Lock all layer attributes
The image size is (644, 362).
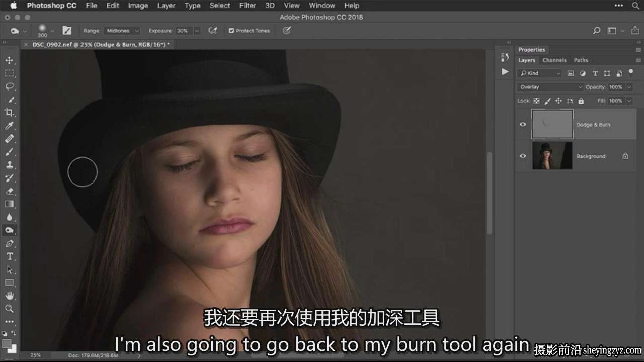581,101
